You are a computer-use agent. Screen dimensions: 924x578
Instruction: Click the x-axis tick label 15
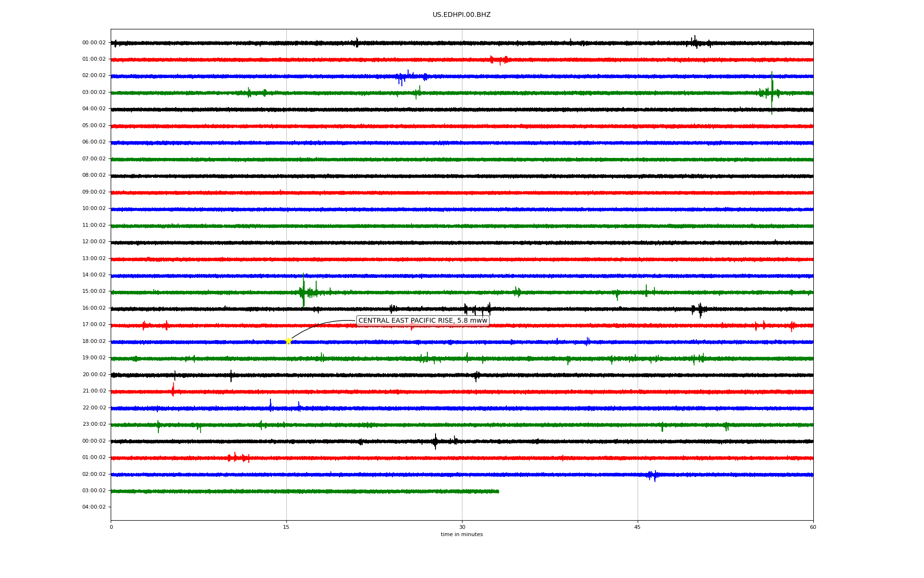point(286,527)
